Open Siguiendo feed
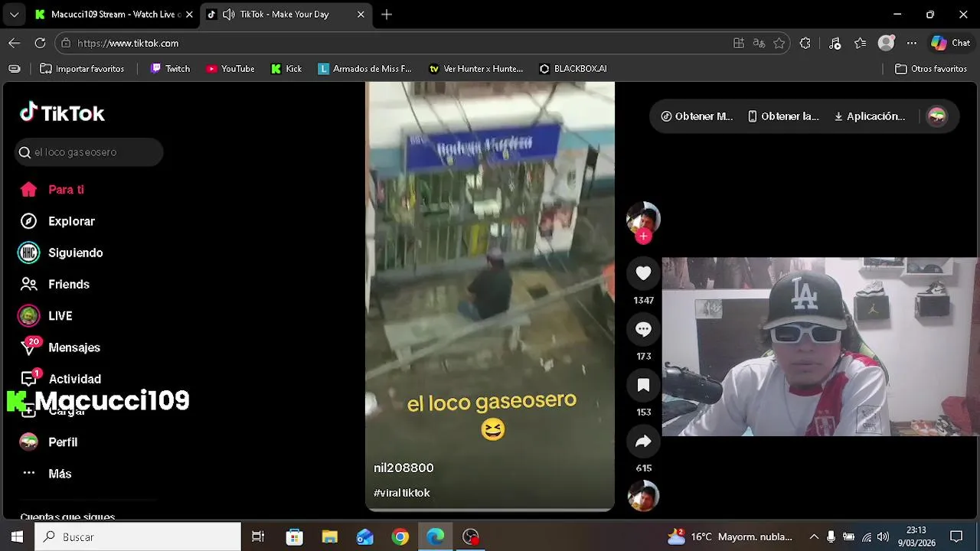This screenshot has width=980, height=551. [61, 253]
